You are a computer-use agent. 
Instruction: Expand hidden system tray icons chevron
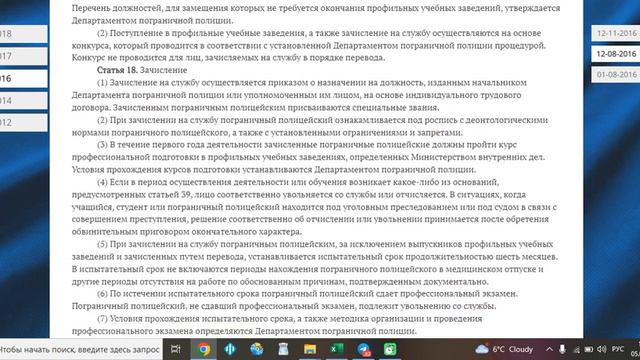(549, 349)
